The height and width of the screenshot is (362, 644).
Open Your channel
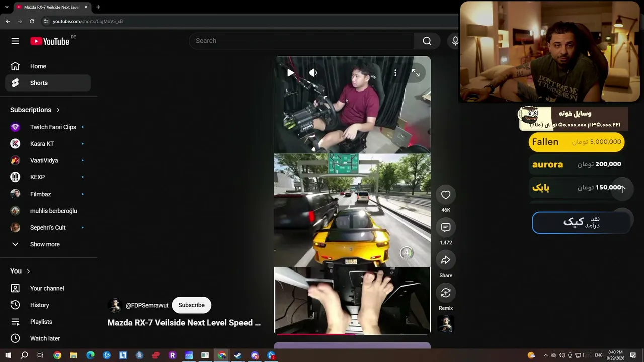(x=48, y=288)
